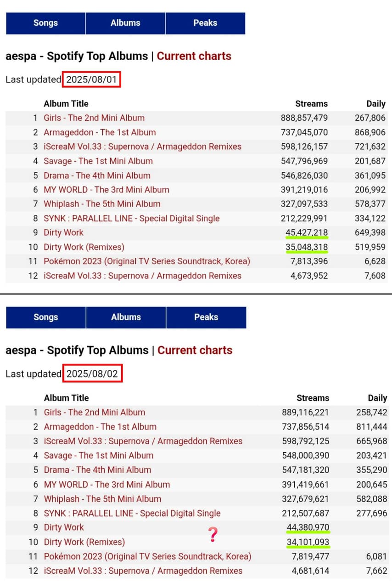Select Albums tab in bottom panel
Image resolution: width=392 pixels, height=588 pixels.
click(126, 317)
